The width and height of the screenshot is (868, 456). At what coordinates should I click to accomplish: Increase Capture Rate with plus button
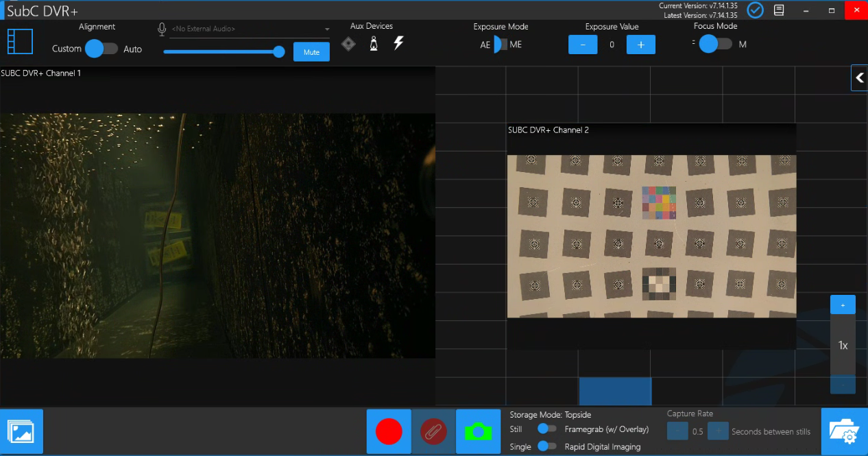[x=718, y=431]
